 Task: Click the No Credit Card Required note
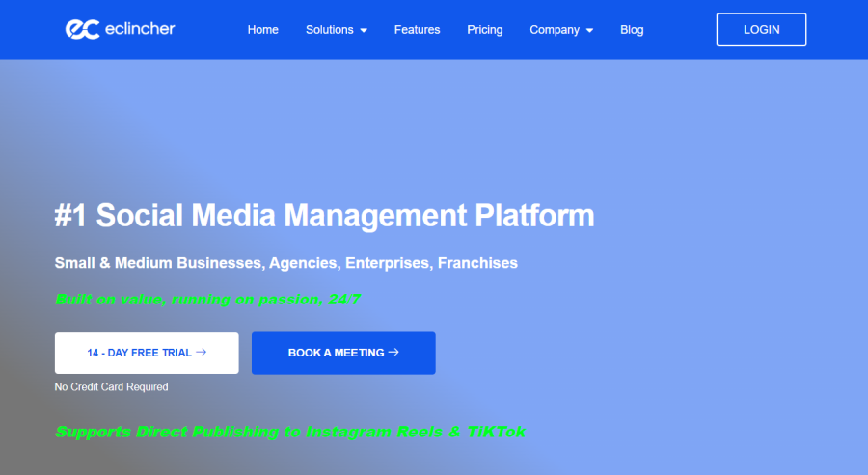coord(111,387)
